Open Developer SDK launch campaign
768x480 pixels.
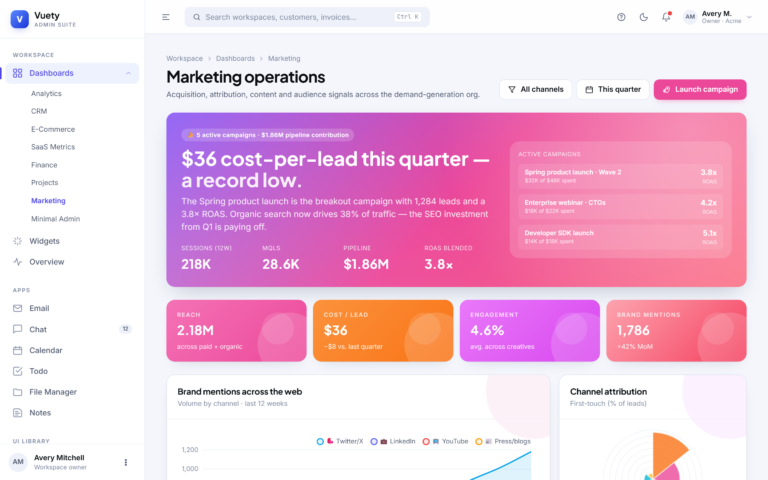click(620, 237)
